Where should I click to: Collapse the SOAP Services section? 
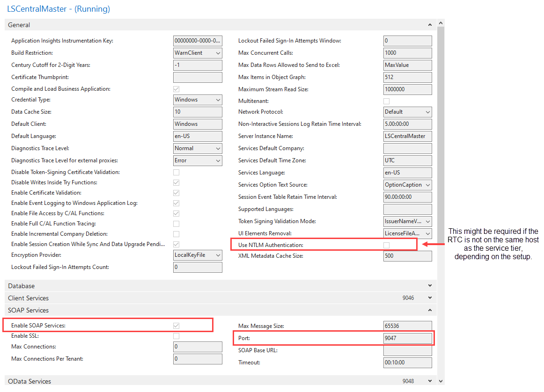[430, 310]
